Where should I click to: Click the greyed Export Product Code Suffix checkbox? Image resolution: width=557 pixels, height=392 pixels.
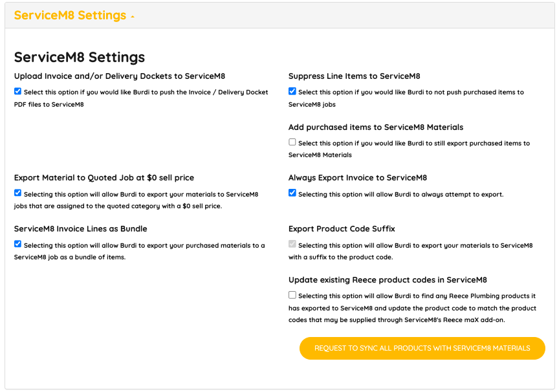pos(292,244)
